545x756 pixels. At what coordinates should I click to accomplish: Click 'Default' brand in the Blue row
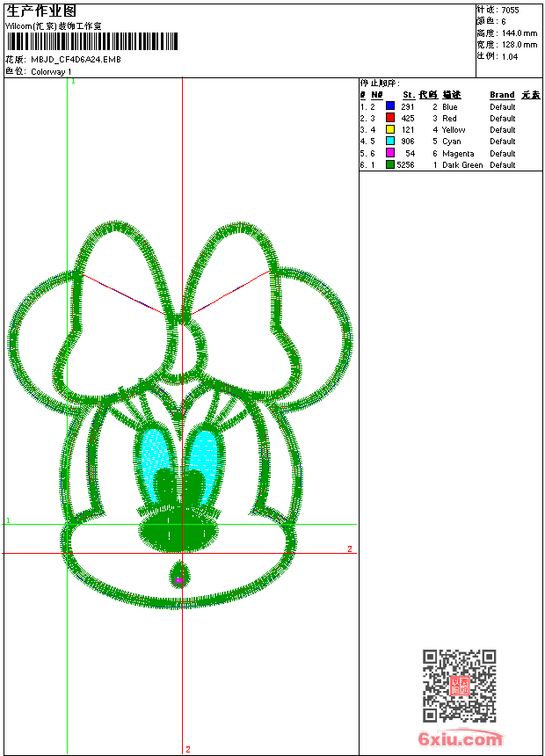(503, 107)
